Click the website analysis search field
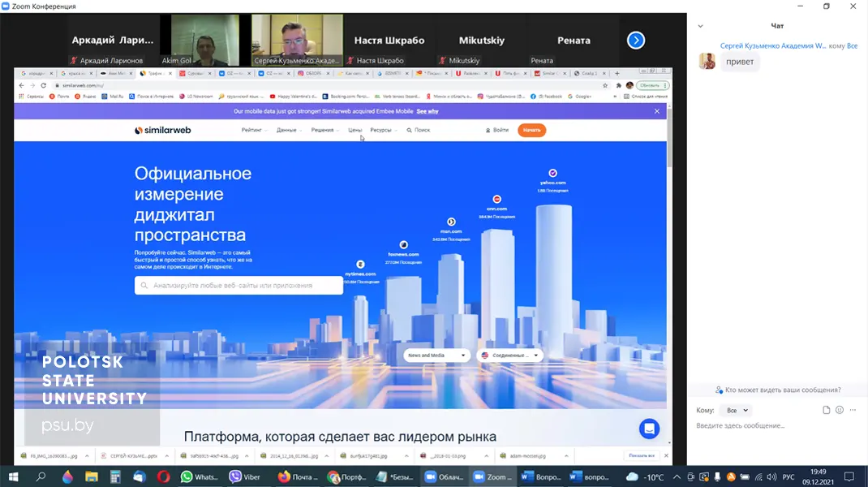The width and height of the screenshot is (868, 487). (238, 286)
